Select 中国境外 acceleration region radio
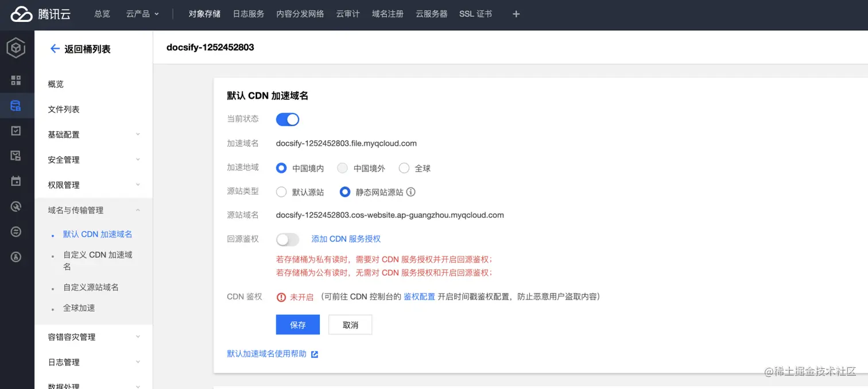 point(342,168)
